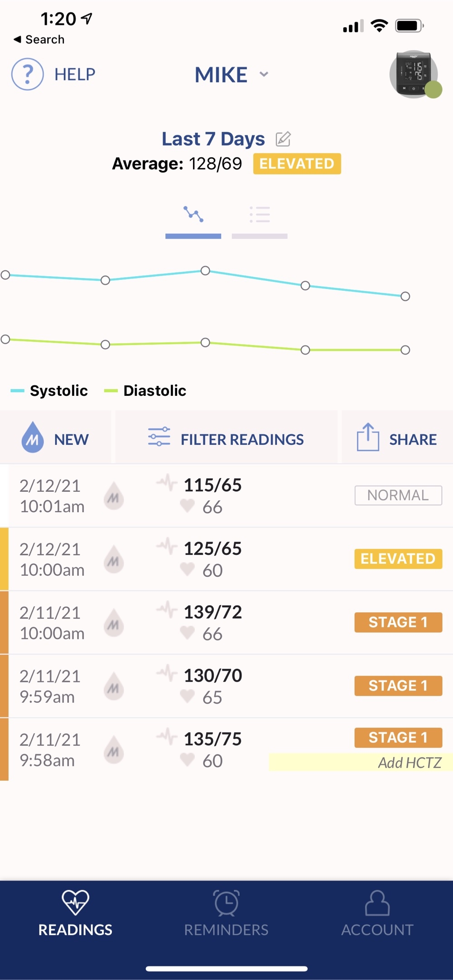
Task: Add a NEW reading with the droplet icon
Action: [x=33, y=438]
